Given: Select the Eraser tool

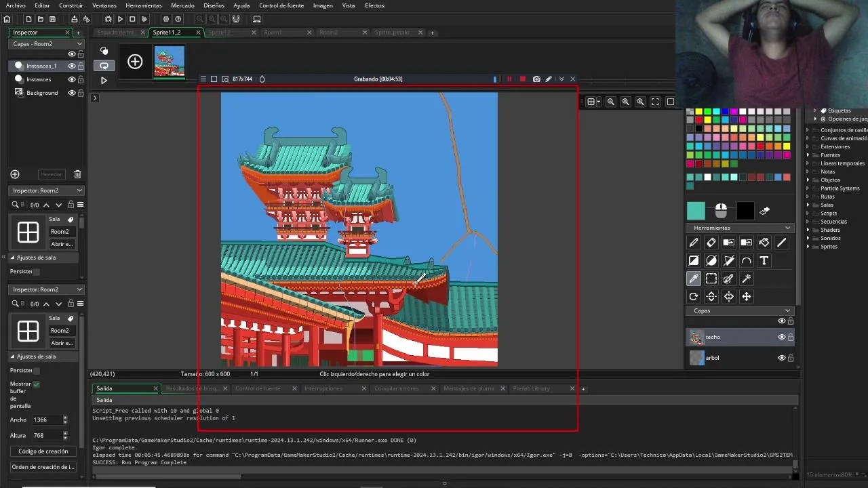Looking at the screenshot, I should (x=711, y=243).
